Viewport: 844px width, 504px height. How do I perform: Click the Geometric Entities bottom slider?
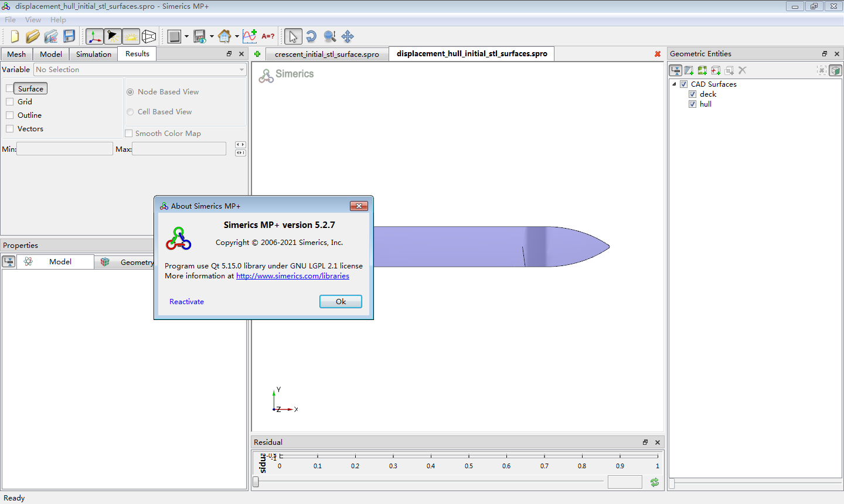672,483
